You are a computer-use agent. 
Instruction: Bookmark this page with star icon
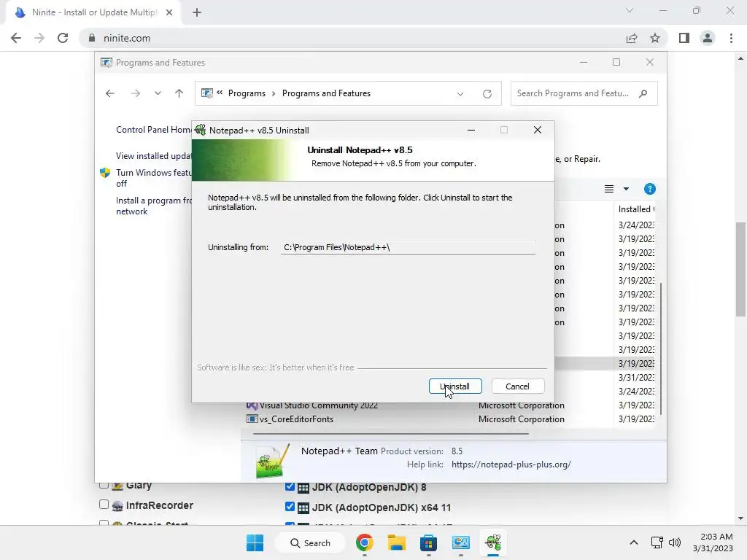[655, 38]
